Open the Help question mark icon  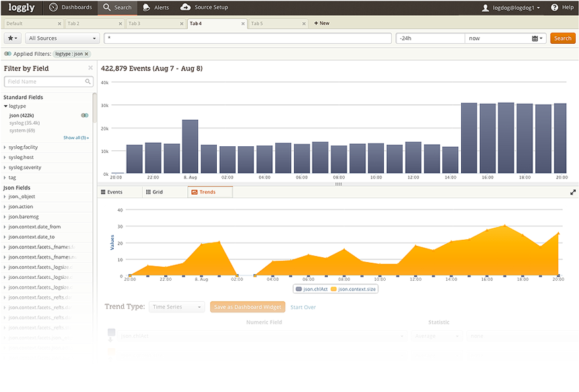554,7
